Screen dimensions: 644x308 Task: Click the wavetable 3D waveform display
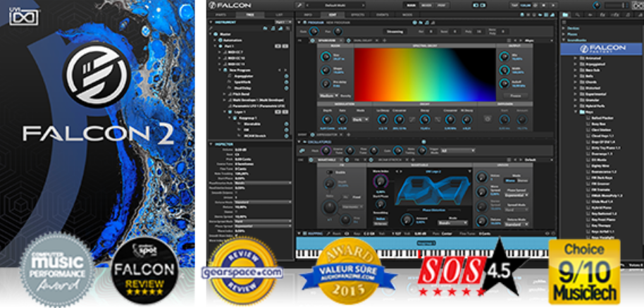(x=433, y=190)
